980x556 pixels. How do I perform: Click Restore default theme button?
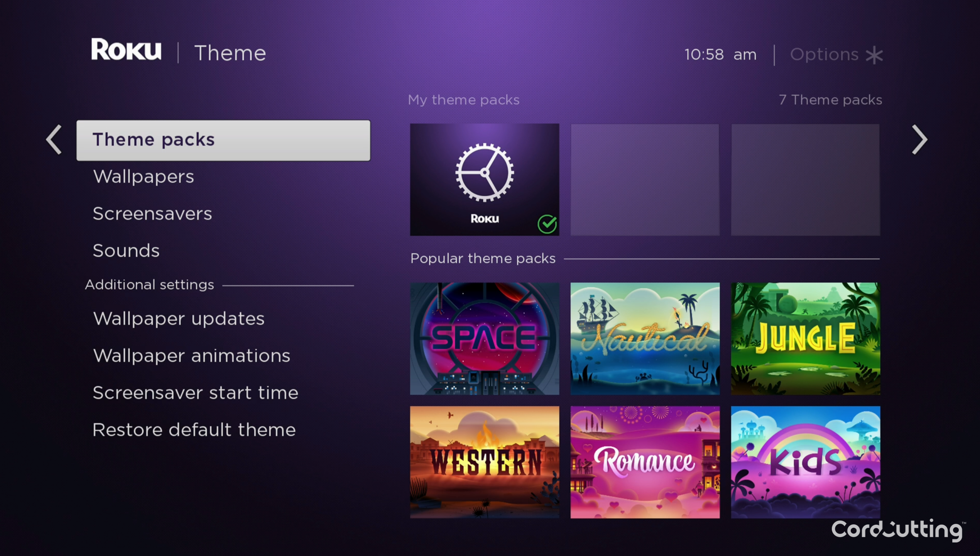[194, 429]
